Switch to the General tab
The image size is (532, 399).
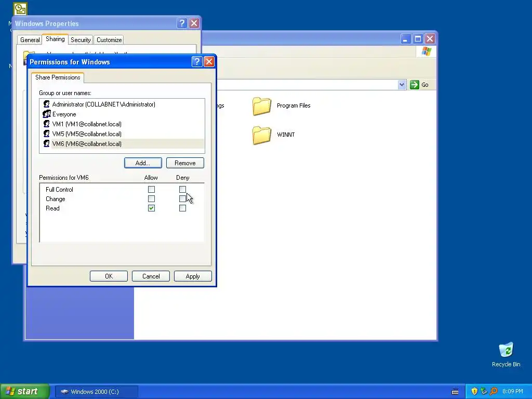30,40
